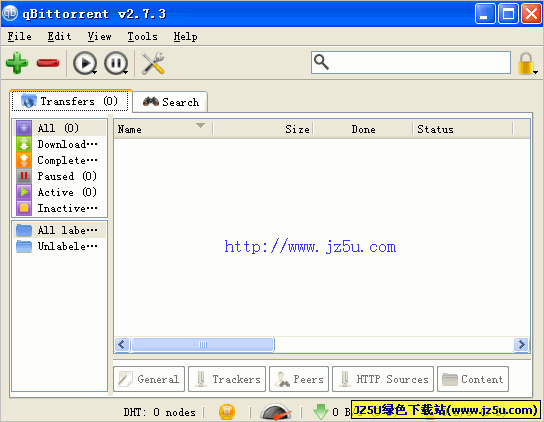Click the green plus add torrent icon
Viewport: 544px width, 422px height.
click(17, 63)
